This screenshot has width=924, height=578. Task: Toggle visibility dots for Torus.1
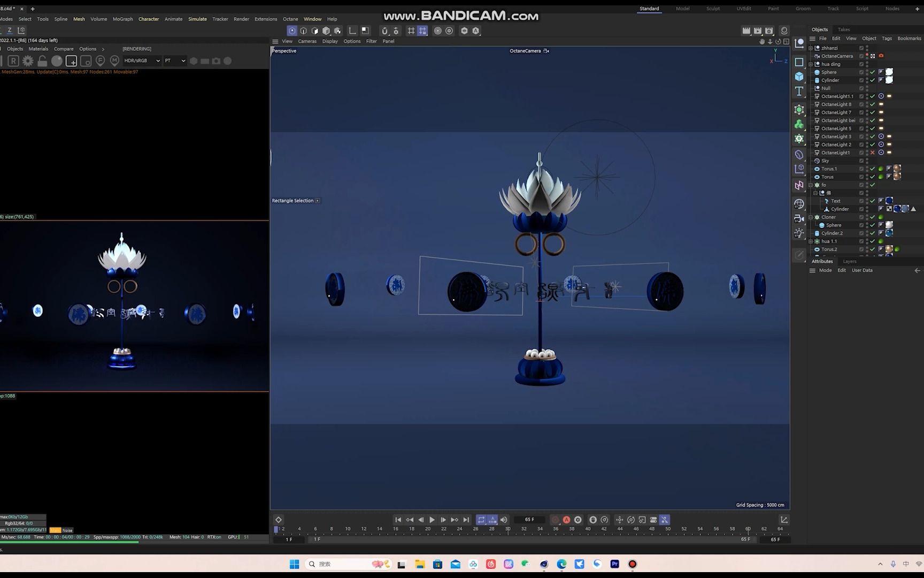[x=867, y=169]
